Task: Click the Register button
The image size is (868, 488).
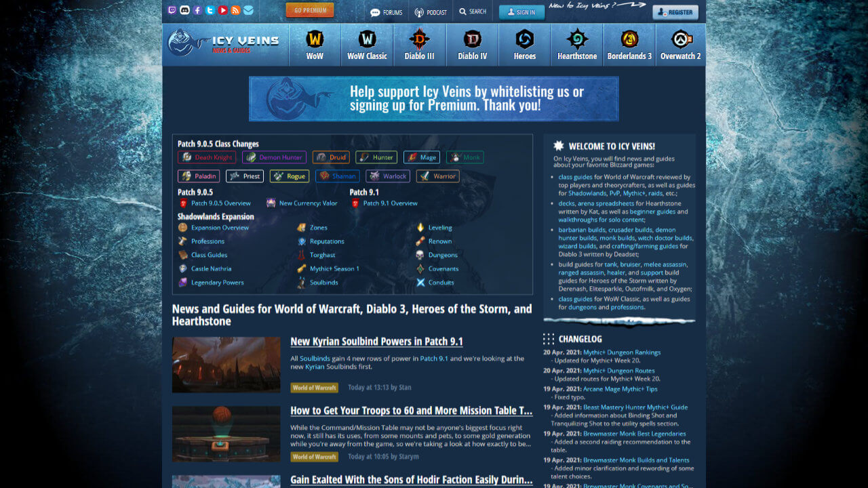Action: click(675, 12)
